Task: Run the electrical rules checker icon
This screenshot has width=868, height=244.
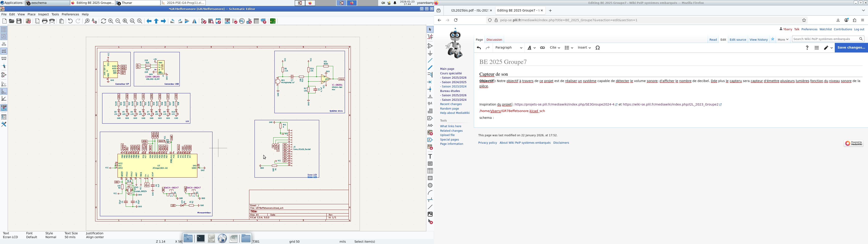Action: [x=235, y=21]
